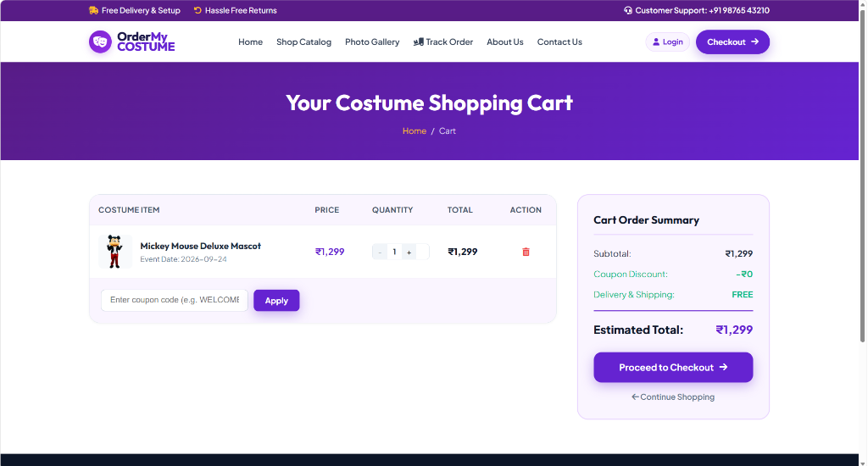This screenshot has height=466, width=868.
Task: Increase quantity with the plus button
Action: pyautogui.click(x=409, y=252)
